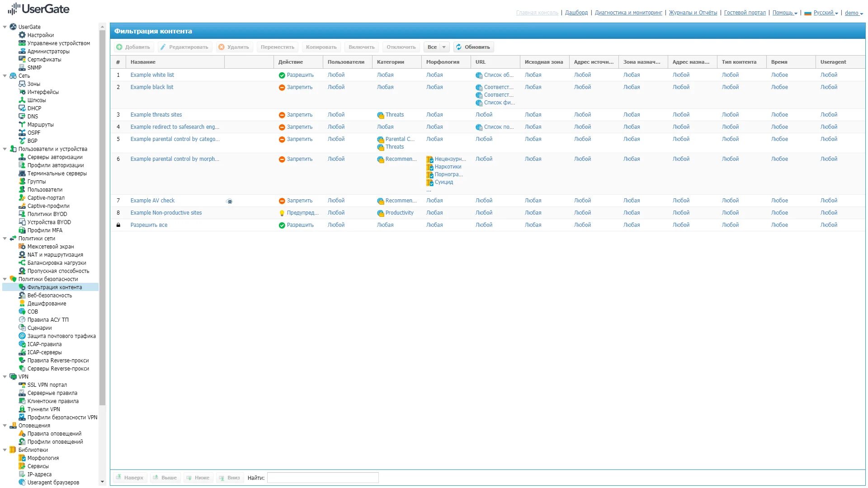
Task: Click the Запретить icon on Example black list
Action: coord(281,87)
